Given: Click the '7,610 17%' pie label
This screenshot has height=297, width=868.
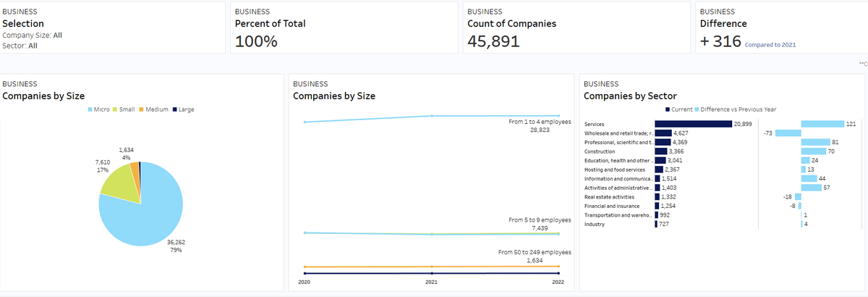Looking at the screenshot, I should (x=103, y=166).
